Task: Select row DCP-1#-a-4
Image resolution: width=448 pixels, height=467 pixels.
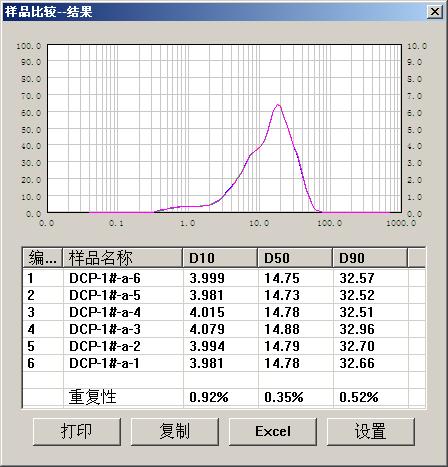Action: pyautogui.click(x=224, y=312)
